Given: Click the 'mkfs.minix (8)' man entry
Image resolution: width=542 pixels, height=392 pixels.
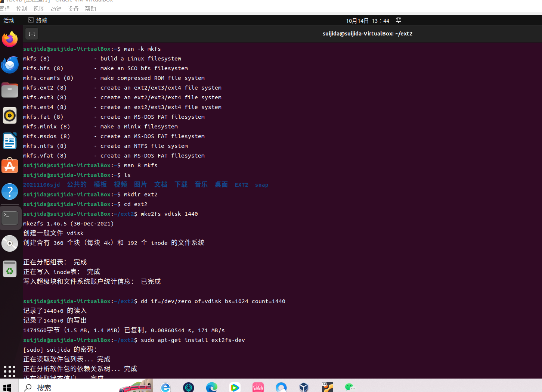Looking at the screenshot, I should click(46, 127).
